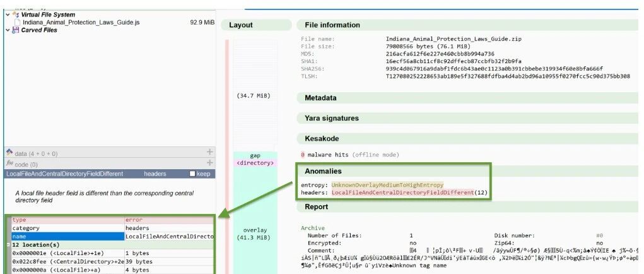Collapse the Virtual File System tree node
This screenshot has height=274, width=644.
[8, 15]
